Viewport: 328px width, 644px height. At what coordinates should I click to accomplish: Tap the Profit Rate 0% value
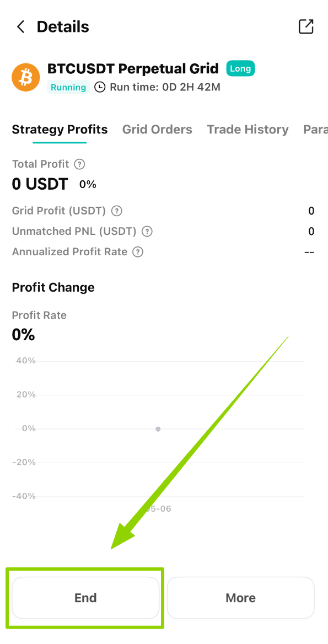[23, 335]
